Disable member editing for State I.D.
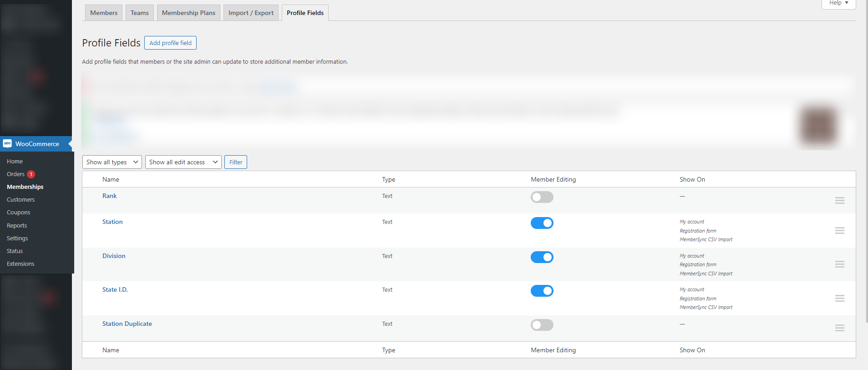Image resolution: width=868 pixels, height=370 pixels. pyautogui.click(x=542, y=291)
